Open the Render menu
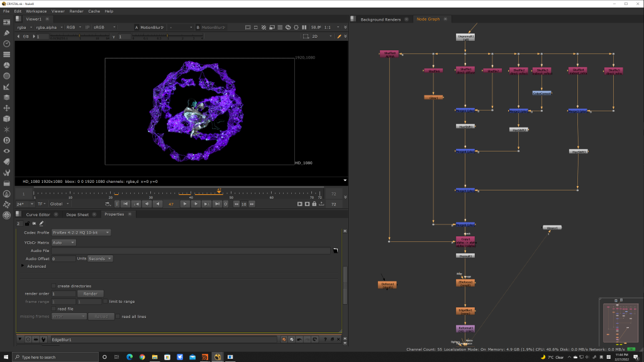This screenshot has height=362, width=644. 76,11
